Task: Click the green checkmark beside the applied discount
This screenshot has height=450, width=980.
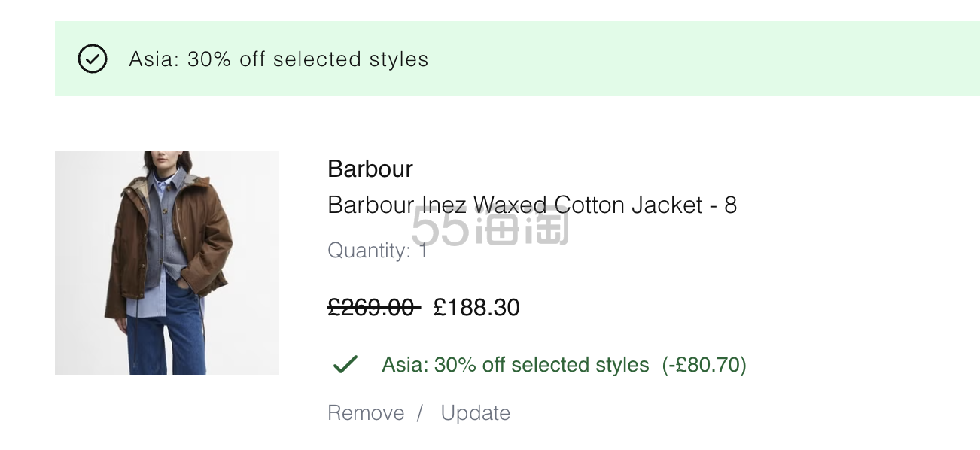Action: 345,365
